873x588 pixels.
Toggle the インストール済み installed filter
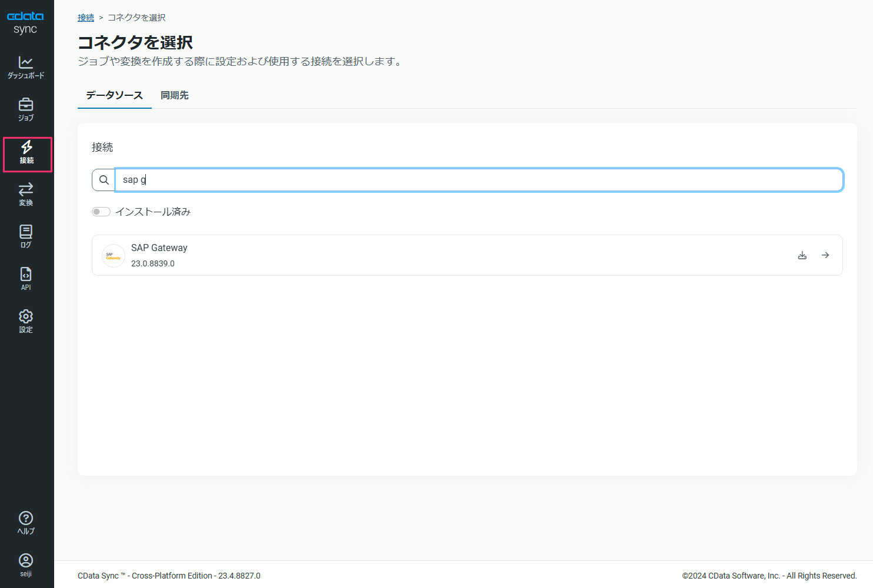click(101, 212)
